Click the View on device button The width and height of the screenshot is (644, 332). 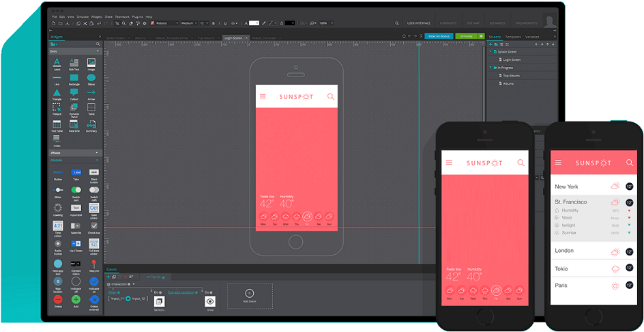pyautogui.click(x=439, y=36)
